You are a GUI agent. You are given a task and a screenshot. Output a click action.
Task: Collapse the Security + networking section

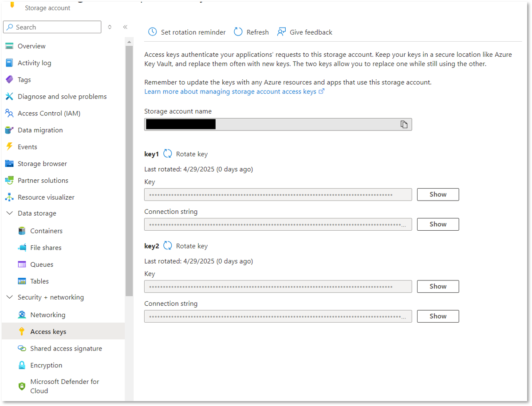[x=9, y=297]
